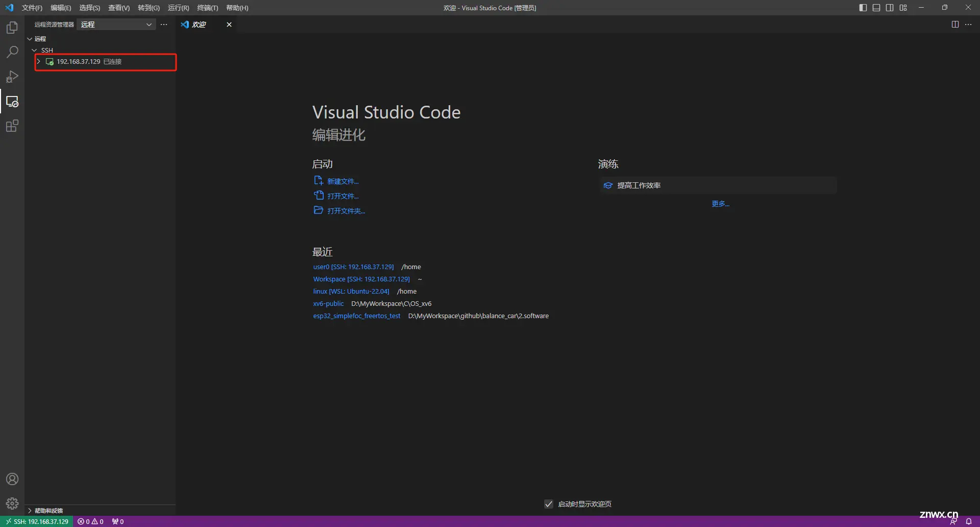Image resolution: width=980 pixels, height=527 pixels.
Task: Collapse the SSH tree node
Action: click(x=34, y=50)
